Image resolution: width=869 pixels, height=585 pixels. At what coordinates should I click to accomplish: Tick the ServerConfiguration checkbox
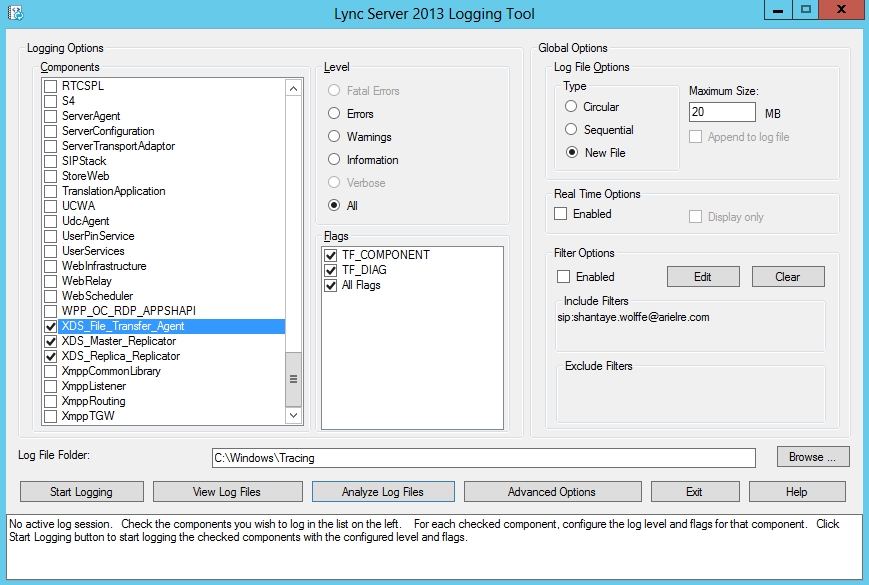[50, 131]
